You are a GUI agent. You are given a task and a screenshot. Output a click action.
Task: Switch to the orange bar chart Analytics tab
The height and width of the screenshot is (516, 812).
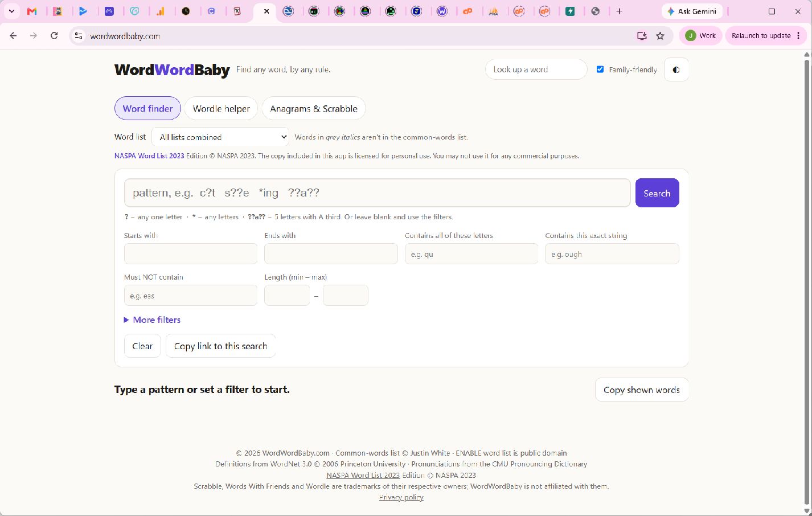(x=161, y=11)
